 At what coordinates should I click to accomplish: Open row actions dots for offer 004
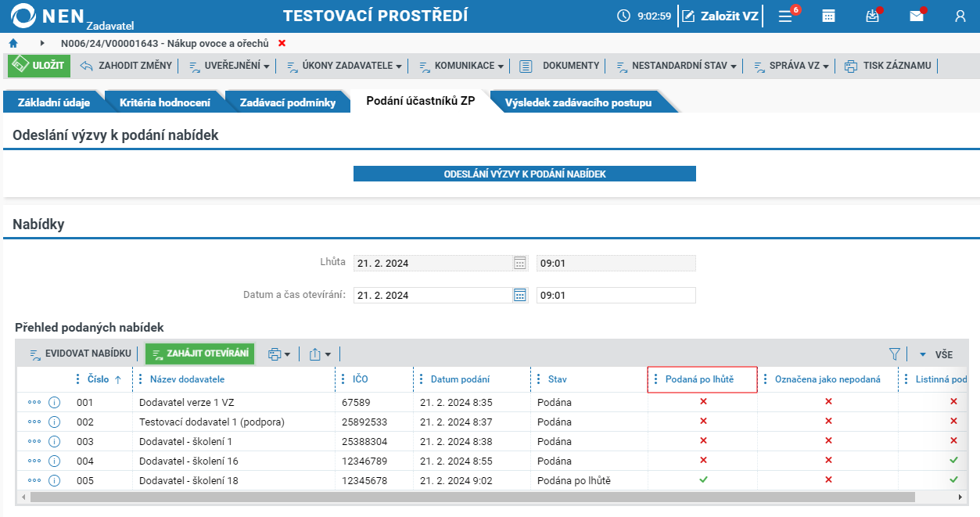pos(34,461)
